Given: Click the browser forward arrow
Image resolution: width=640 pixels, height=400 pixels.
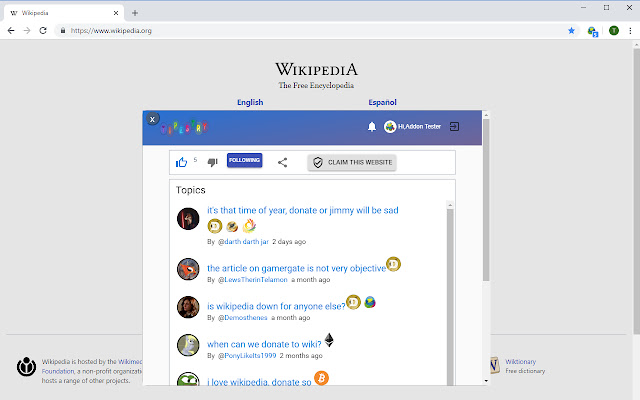Looking at the screenshot, I should 27,31.
